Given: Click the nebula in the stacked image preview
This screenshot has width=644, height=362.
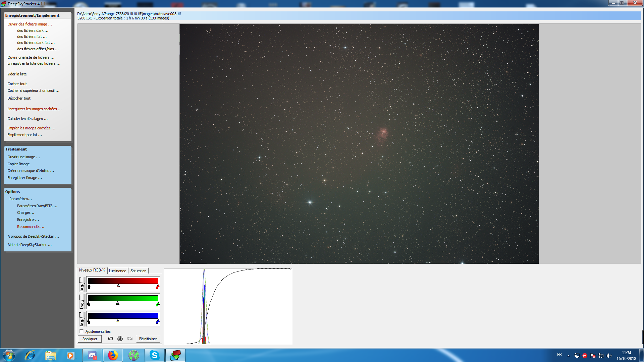Looking at the screenshot, I should [x=383, y=133].
